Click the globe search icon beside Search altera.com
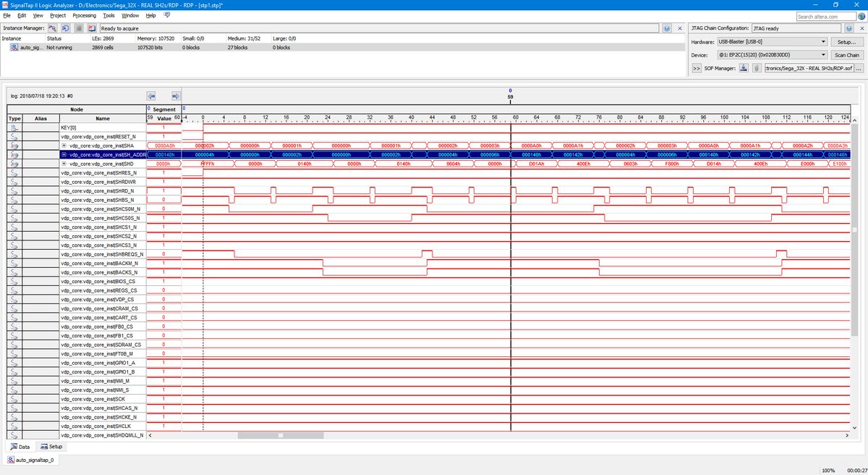Screen dimensions: 868x475 861,16
